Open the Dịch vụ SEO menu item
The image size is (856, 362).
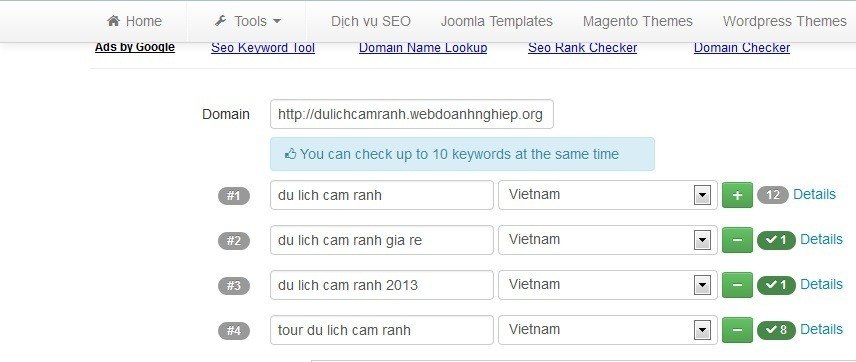[x=371, y=21]
